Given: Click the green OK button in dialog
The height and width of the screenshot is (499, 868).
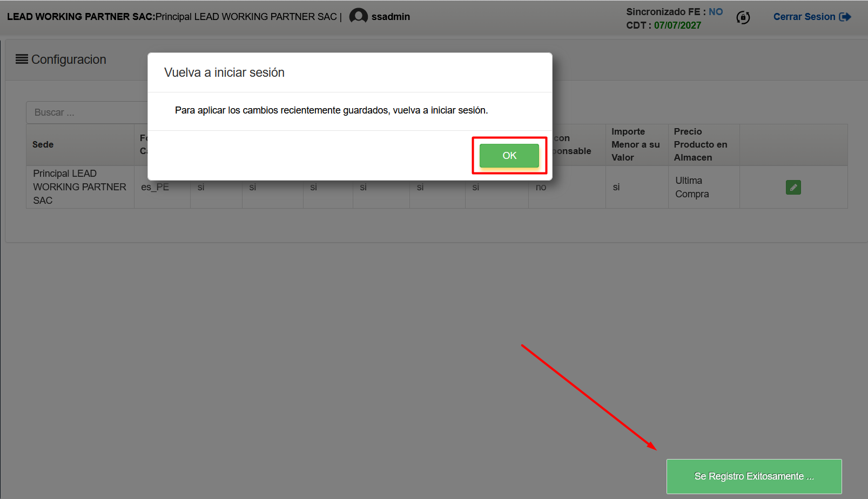Looking at the screenshot, I should coord(509,156).
